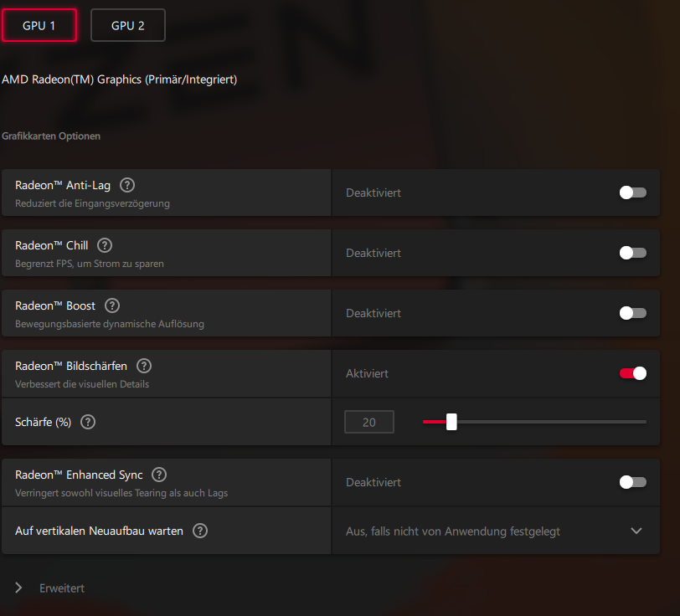The height and width of the screenshot is (616, 680).
Task: Disable the Radeon Bildschärfen toggle
Action: [633, 373]
